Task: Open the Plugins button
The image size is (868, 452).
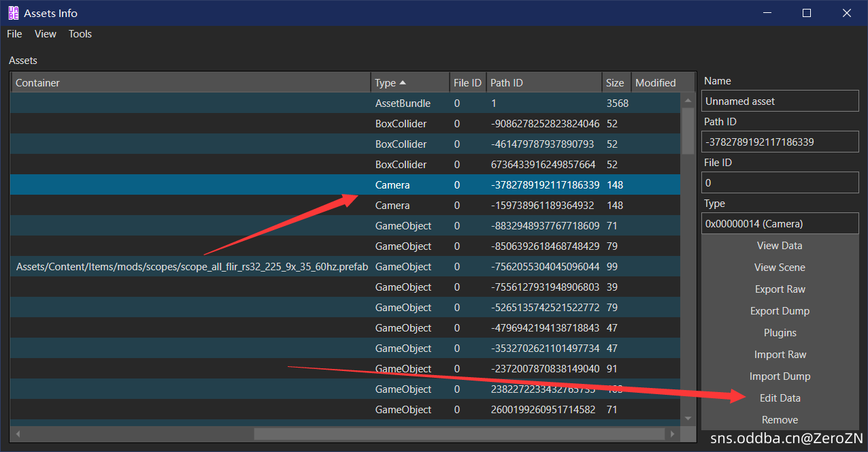Action: click(x=780, y=333)
